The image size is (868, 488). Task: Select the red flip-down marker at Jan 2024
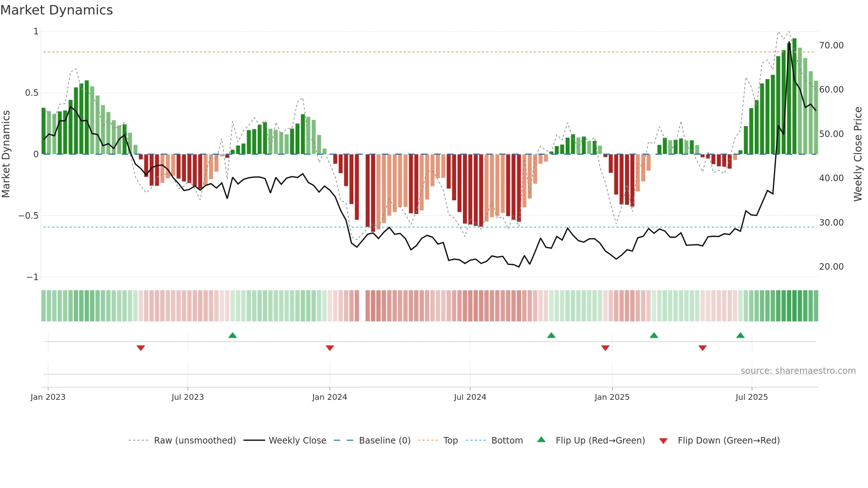pyautogui.click(x=330, y=348)
